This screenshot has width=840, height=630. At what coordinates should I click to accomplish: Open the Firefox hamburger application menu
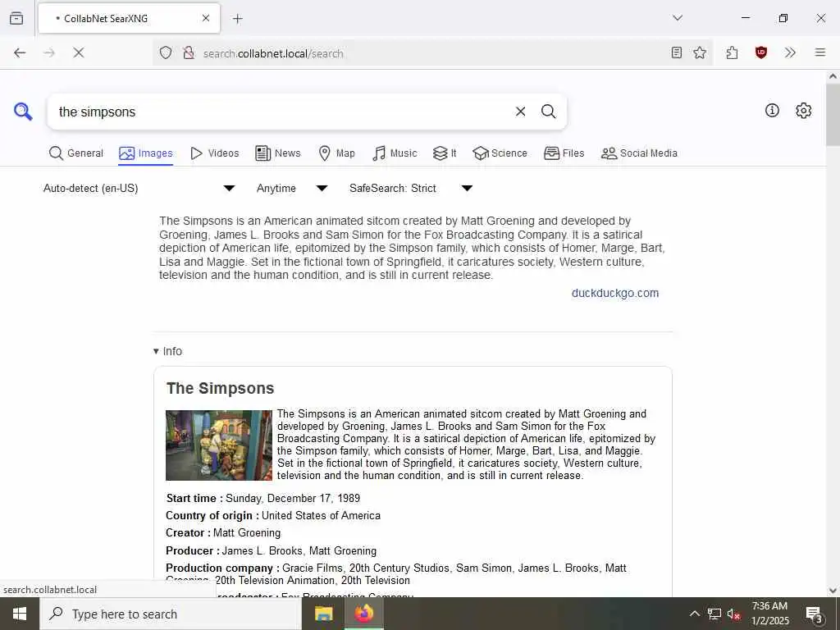click(x=819, y=52)
